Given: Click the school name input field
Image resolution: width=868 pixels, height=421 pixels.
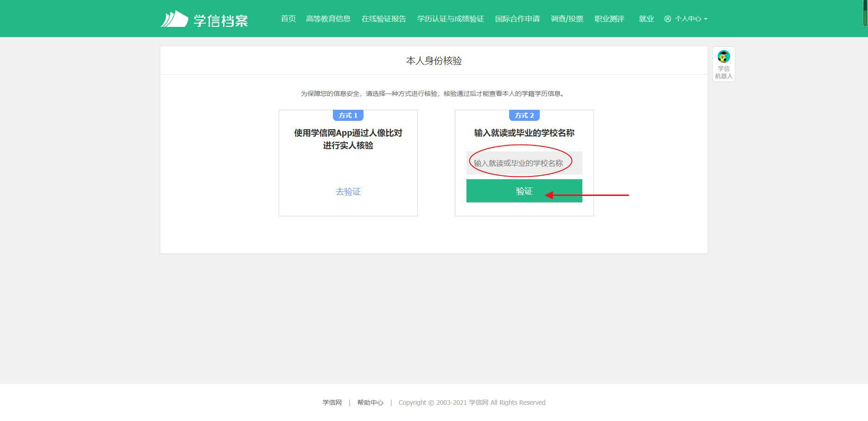Looking at the screenshot, I should point(523,163).
